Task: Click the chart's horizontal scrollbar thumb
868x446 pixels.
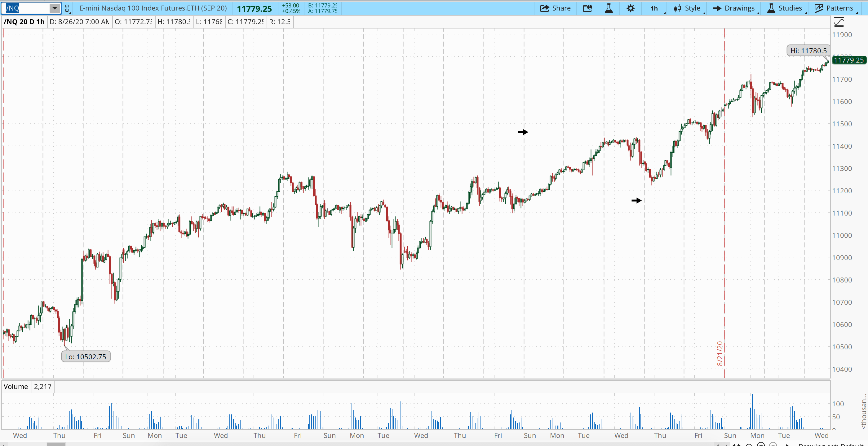Action: coord(56,444)
